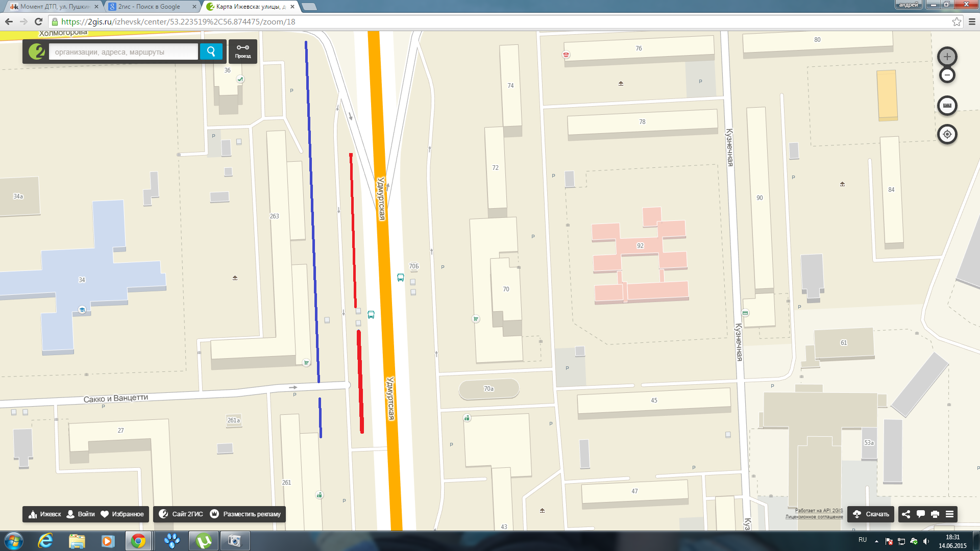
Task: Activate the ruler distance measuring tool
Action: click(x=947, y=106)
